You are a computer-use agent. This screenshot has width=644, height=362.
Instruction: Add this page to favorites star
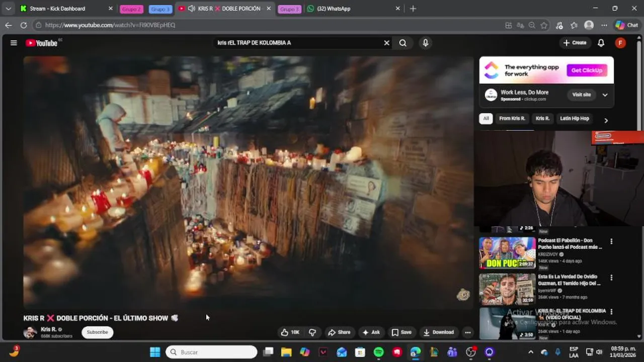[544, 25]
